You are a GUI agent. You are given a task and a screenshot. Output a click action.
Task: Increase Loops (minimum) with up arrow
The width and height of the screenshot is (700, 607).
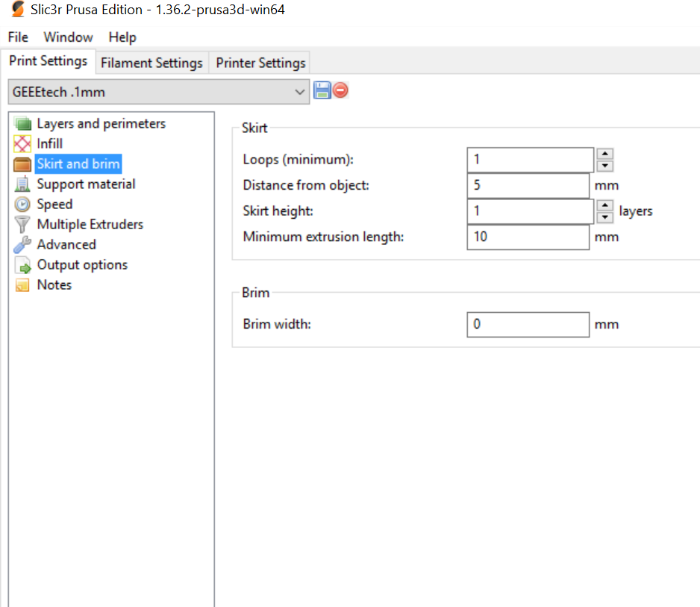tap(605, 154)
